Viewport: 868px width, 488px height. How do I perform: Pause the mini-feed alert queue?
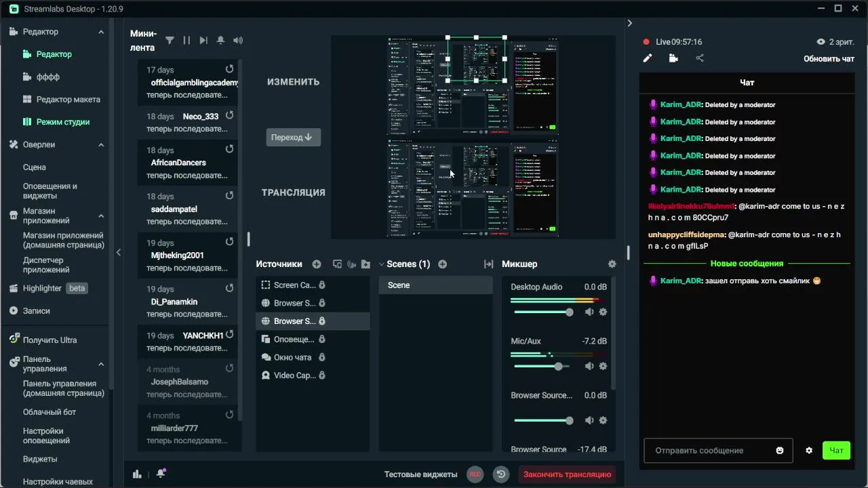[186, 41]
